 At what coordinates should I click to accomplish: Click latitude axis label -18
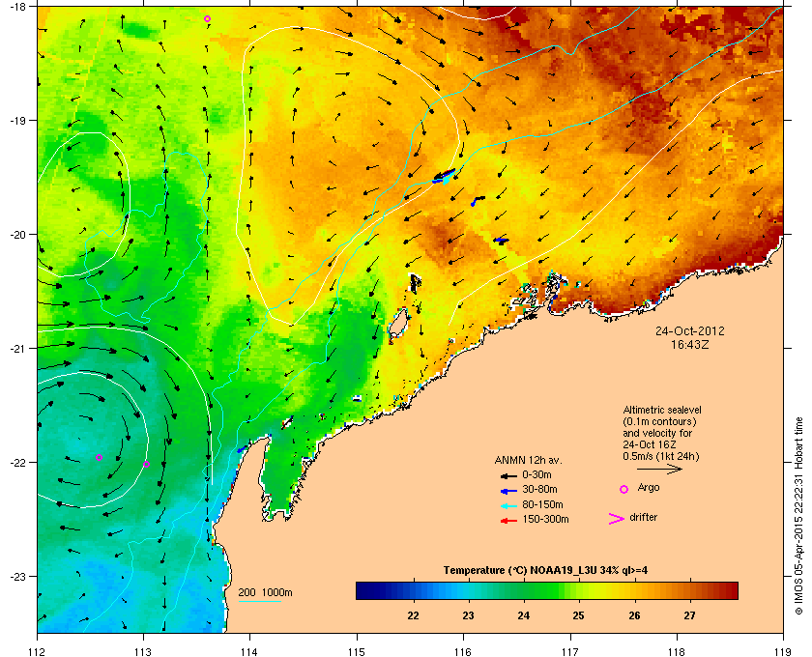pos(18,7)
